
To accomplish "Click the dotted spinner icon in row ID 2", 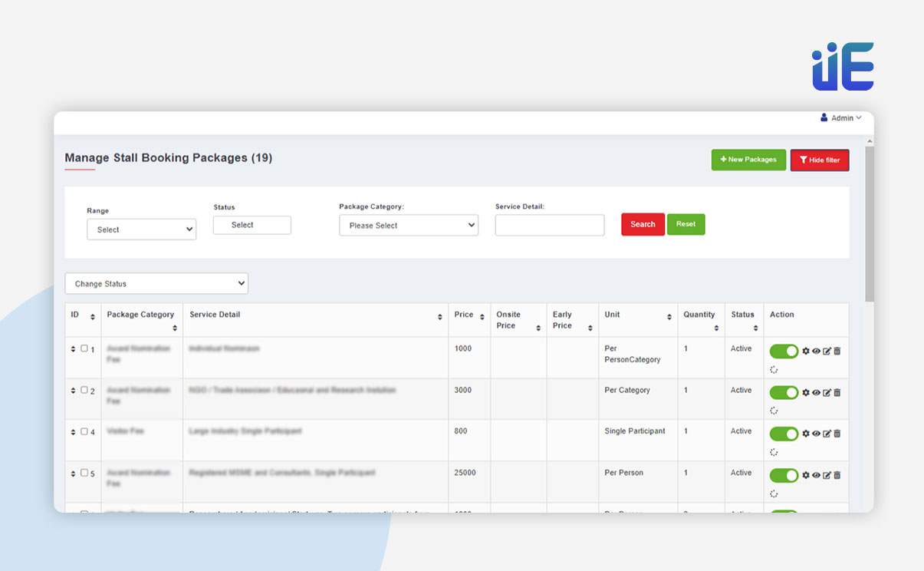I will [774, 411].
